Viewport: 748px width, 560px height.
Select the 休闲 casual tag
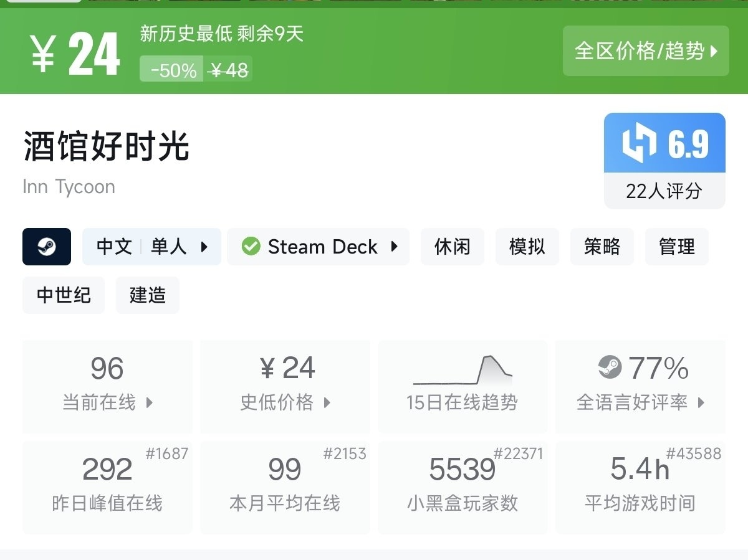click(453, 247)
